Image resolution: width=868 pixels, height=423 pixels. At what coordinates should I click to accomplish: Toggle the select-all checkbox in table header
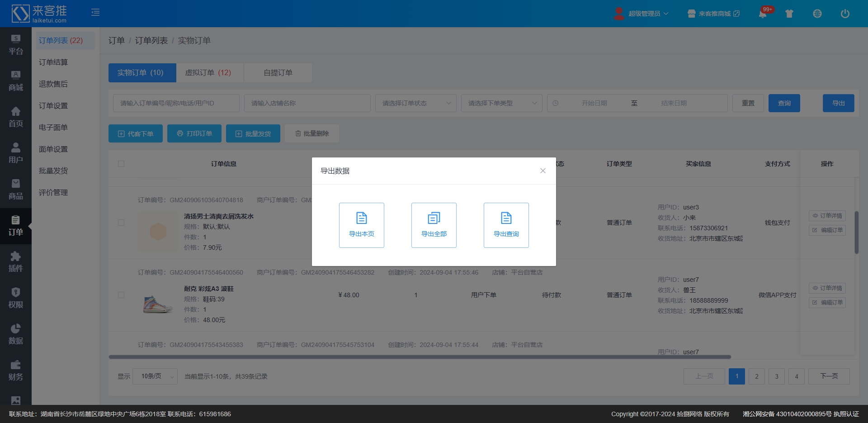pyautogui.click(x=121, y=164)
